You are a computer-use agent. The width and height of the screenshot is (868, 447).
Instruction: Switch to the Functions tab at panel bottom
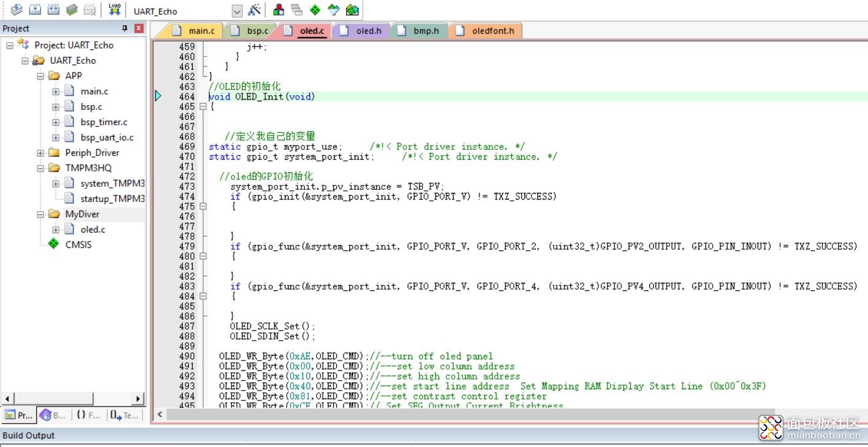pyautogui.click(x=88, y=415)
